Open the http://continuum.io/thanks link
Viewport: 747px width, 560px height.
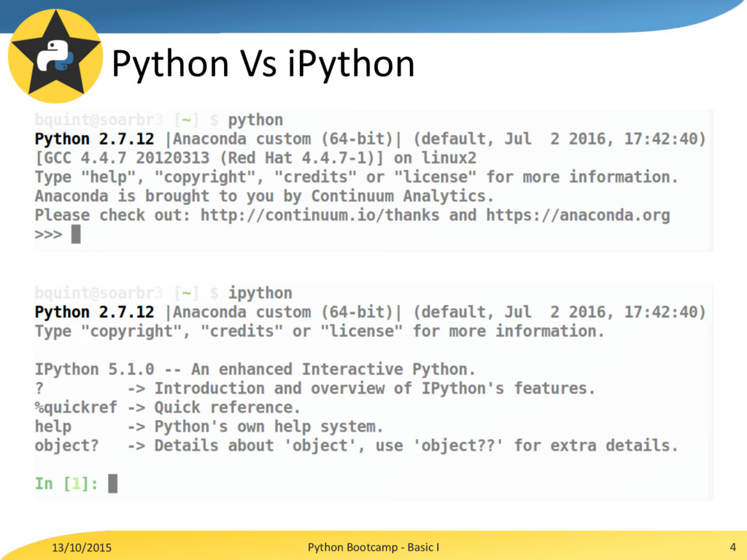pos(320,215)
